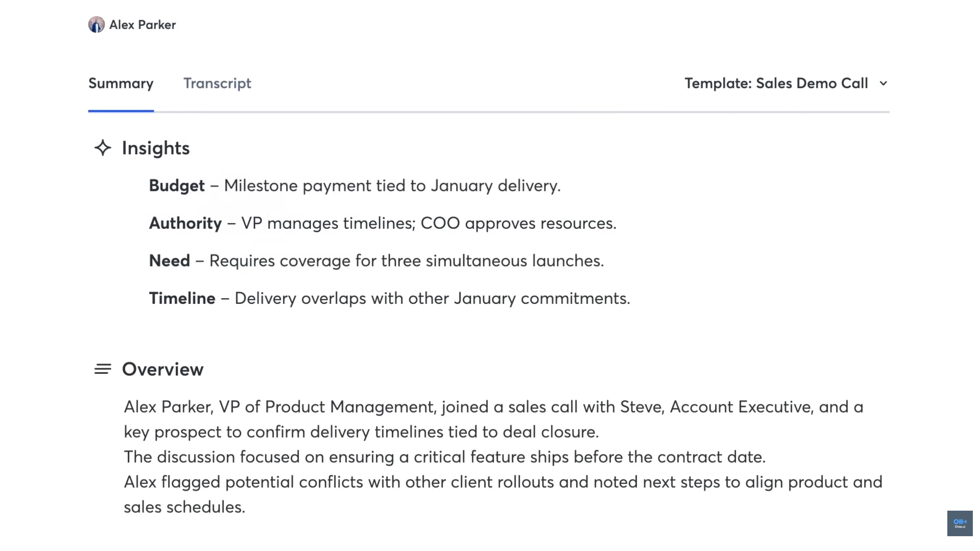Click the lines icon beside Overview
The width and height of the screenshot is (980, 551).
coord(103,369)
